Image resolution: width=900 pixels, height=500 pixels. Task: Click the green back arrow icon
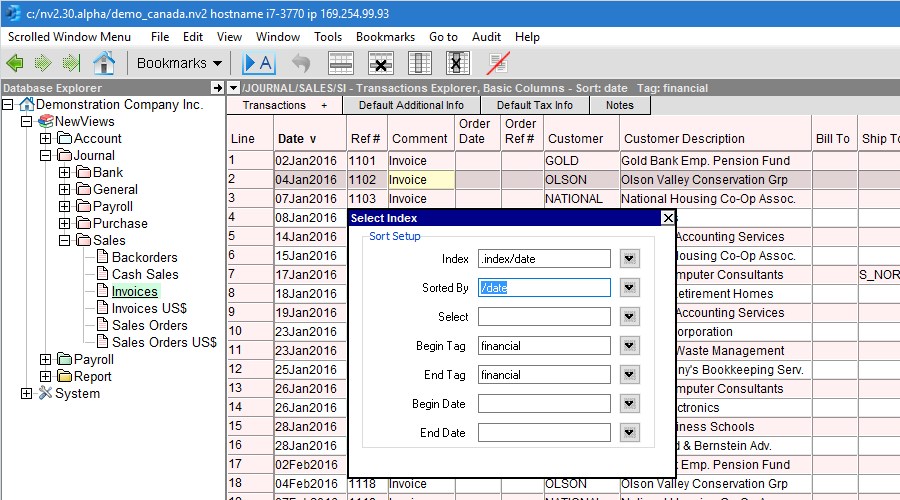click(x=15, y=63)
